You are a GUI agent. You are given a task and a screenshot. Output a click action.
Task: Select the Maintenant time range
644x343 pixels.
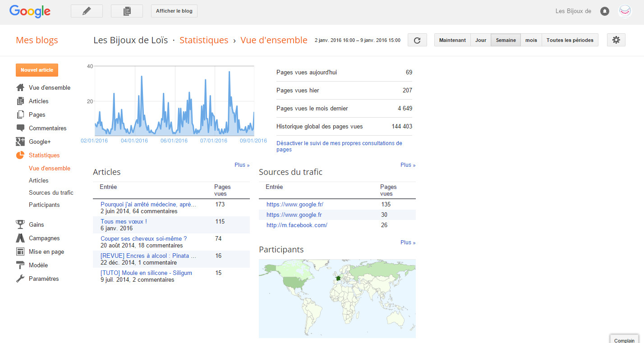tap(452, 40)
